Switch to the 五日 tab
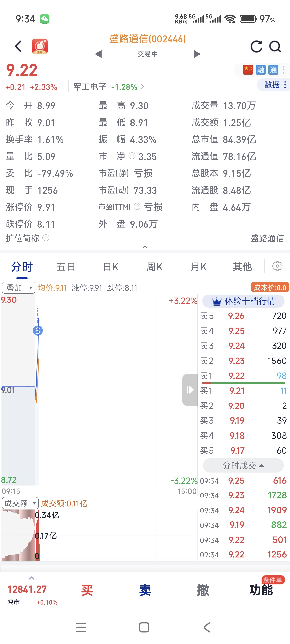This screenshot has width=290, height=644. pos(66,267)
